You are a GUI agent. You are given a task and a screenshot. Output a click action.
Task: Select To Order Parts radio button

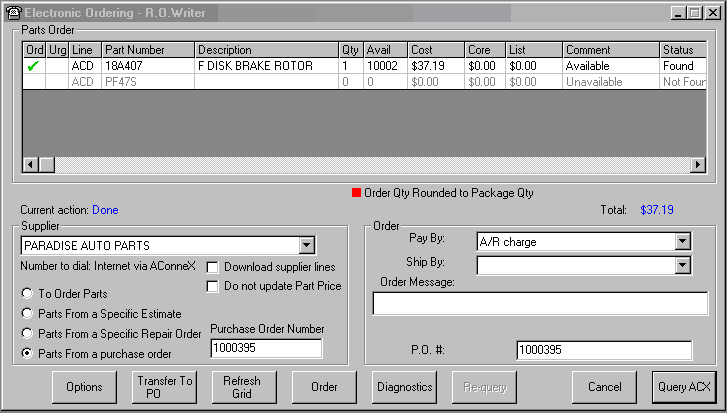(x=27, y=294)
